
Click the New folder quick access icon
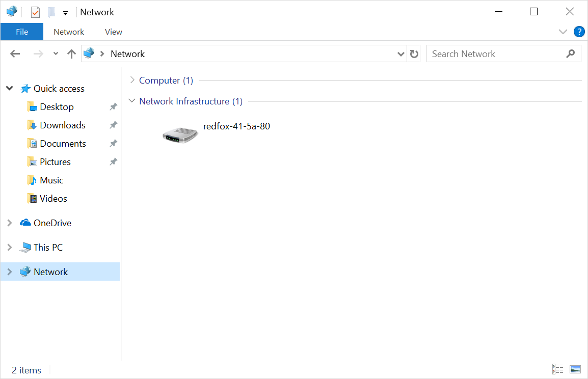[51, 12]
